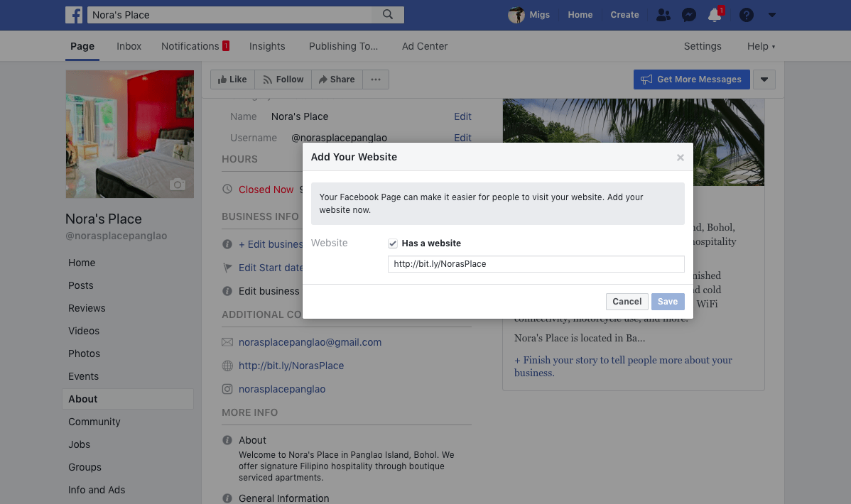Image resolution: width=851 pixels, height=504 pixels.
Task: Click the email envelope icon in Additional Contact
Action: click(227, 342)
